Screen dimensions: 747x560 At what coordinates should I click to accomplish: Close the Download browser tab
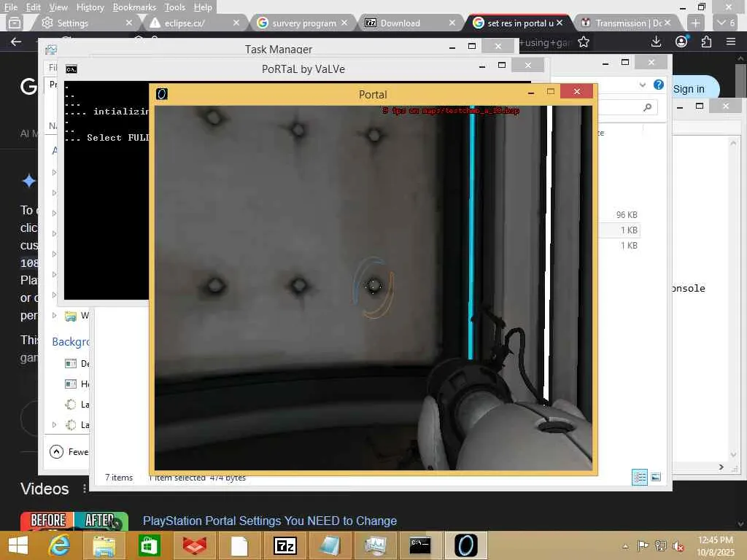click(452, 23)
